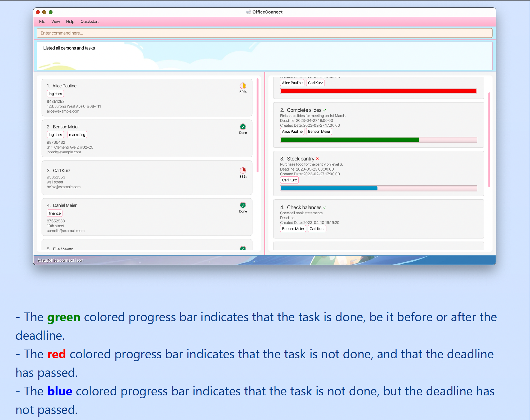Image resolution: width=530 pixels, height=420 pixels.
Task: Open the Quickstart menu
Action: [x=89, y=21]
